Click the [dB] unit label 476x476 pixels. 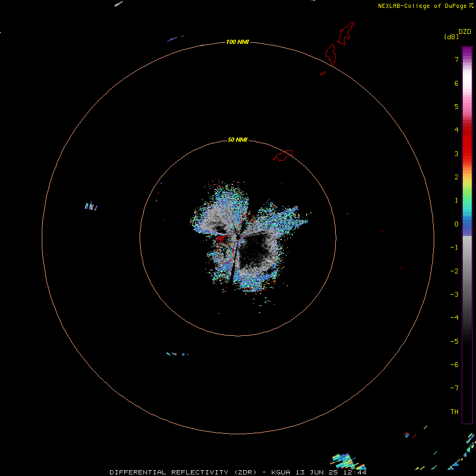452,36
